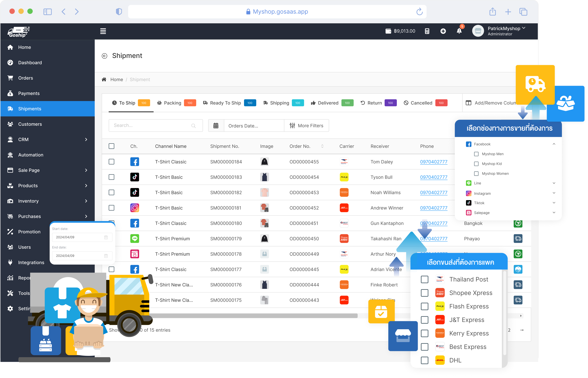Check the Myshop Men channel option
Screen dimensions: 588x378
click(476, 154)
